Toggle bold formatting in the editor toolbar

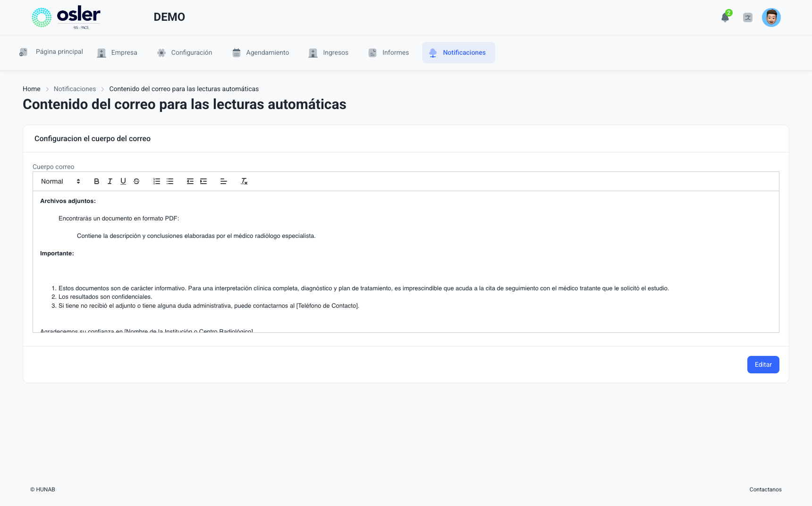[x=96, y=181]
